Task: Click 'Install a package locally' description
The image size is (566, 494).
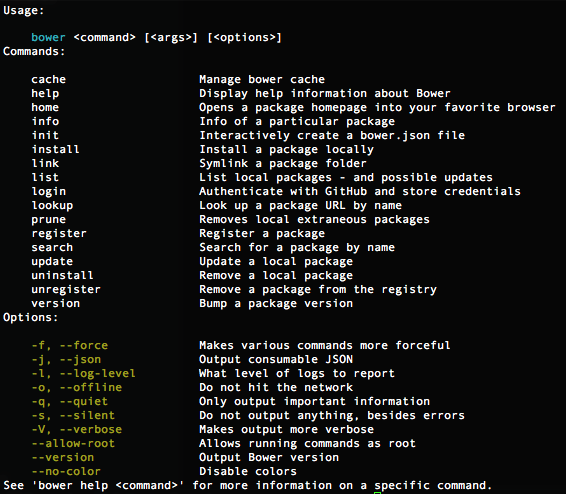Action: click(x=287, y=150)
